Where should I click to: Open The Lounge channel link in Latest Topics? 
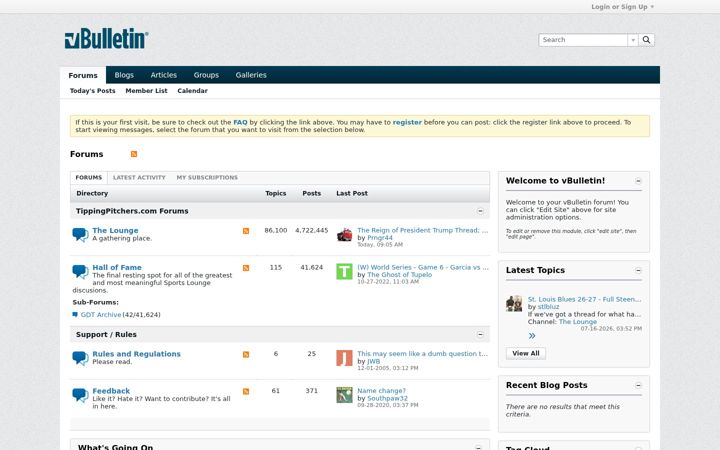coord(578,321)
